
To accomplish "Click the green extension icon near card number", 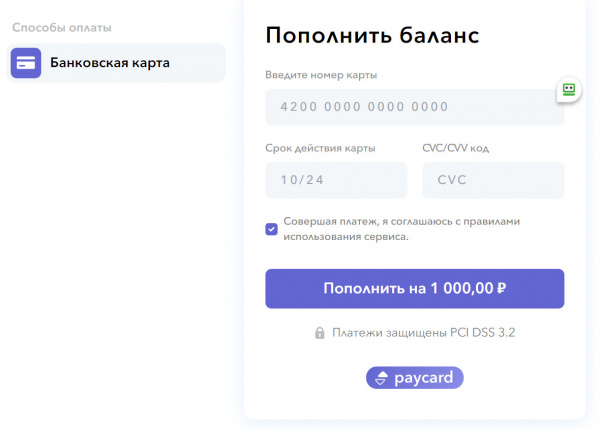I will [569, 90].
